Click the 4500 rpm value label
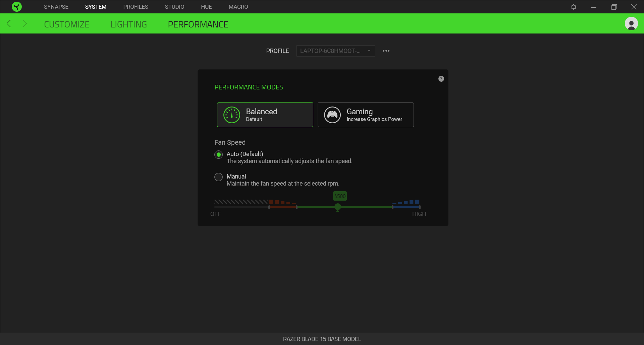Image resolution: width=644 pixels, height=345 pixels. (x=340, y=196)
